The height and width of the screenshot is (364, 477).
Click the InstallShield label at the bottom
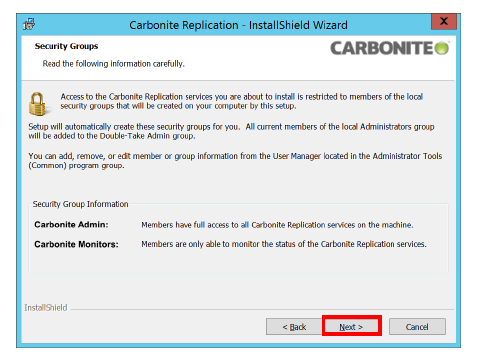click(46, 308)
